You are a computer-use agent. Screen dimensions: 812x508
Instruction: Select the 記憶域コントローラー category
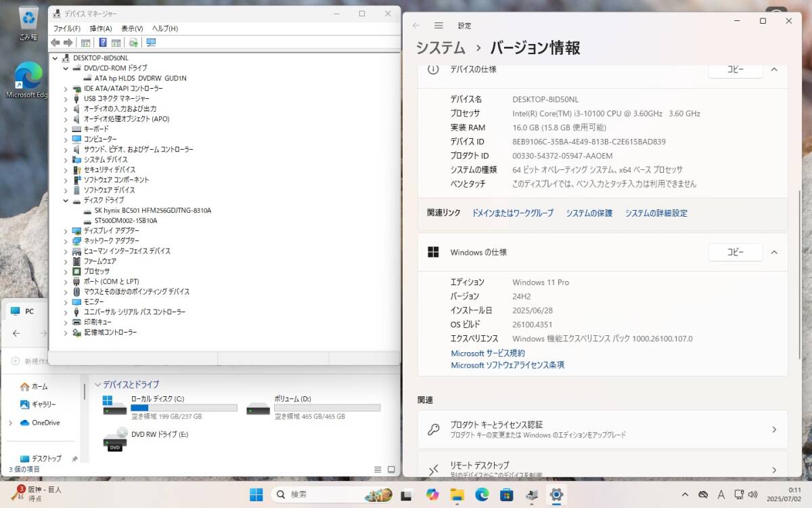pos(110,333)
